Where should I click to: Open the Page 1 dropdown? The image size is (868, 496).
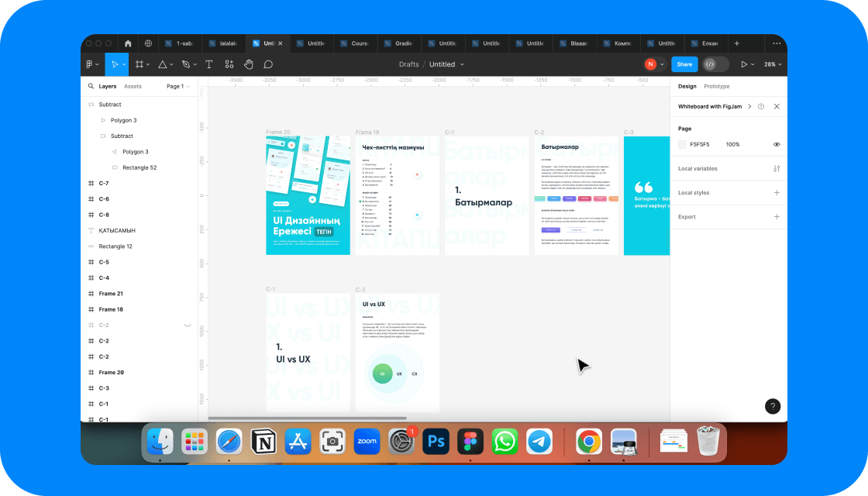[x=177, y=87]
